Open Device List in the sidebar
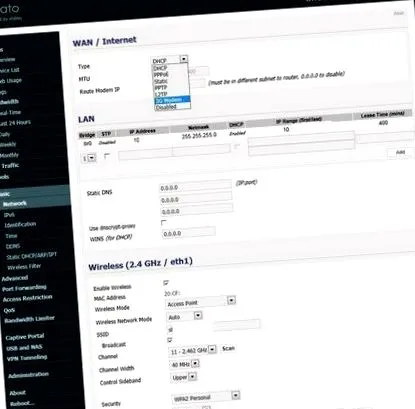The height and width of the screenshot is (409, 415). 10,70
